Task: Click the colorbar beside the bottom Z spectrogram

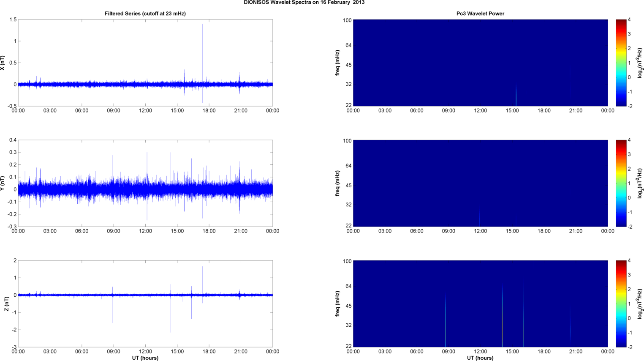Action: (621, 304)
